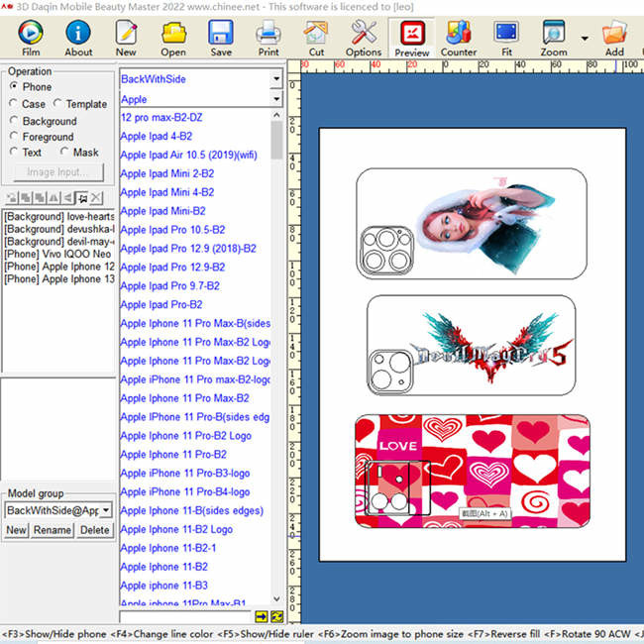Select the Foreground radio button
The width and height of the screenshot is (644, 644).
(14, 136)
